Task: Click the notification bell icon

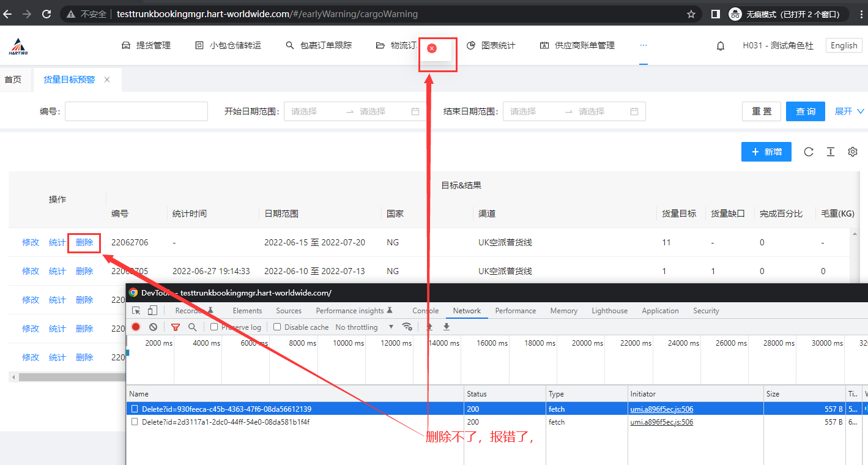Action: click(x=721, y=46)
